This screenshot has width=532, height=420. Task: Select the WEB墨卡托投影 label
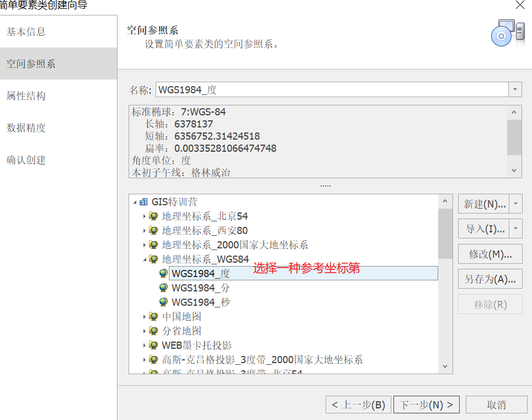pyautogui.click(x=196, y=345)
